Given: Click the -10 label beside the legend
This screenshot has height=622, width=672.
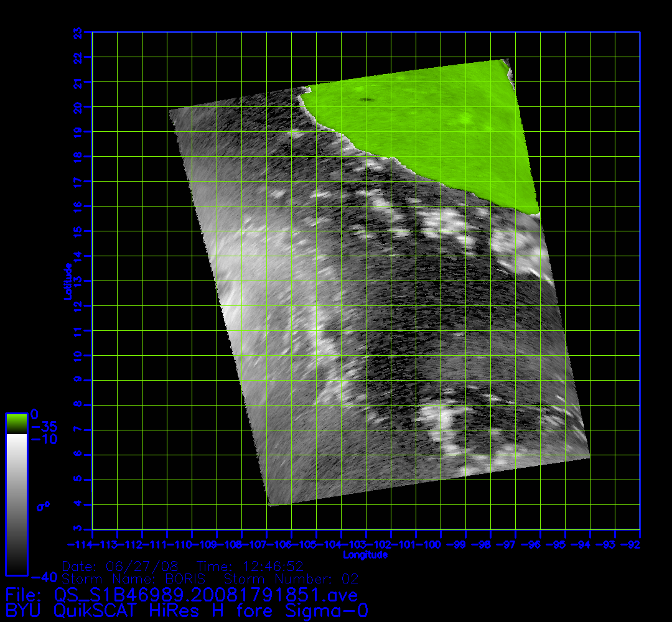Looking at the screenshot, I should [x=44, y=439].
